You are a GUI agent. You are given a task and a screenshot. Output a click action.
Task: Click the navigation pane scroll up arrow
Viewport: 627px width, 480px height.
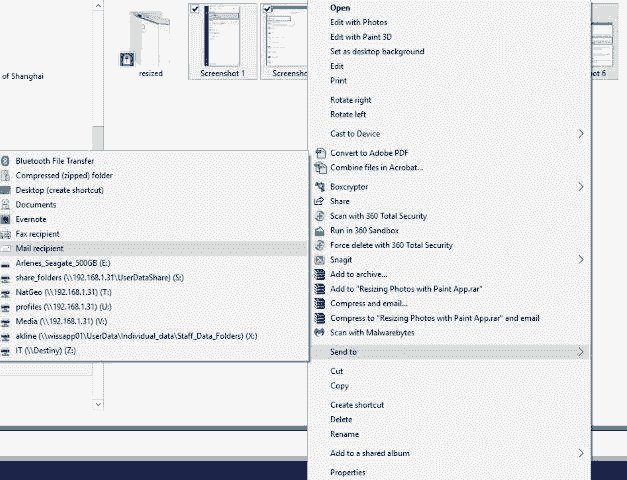(x=98, y=5)
